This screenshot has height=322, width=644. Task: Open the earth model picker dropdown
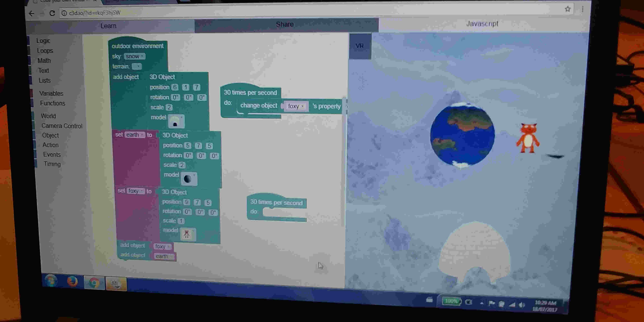click(189, 179)
